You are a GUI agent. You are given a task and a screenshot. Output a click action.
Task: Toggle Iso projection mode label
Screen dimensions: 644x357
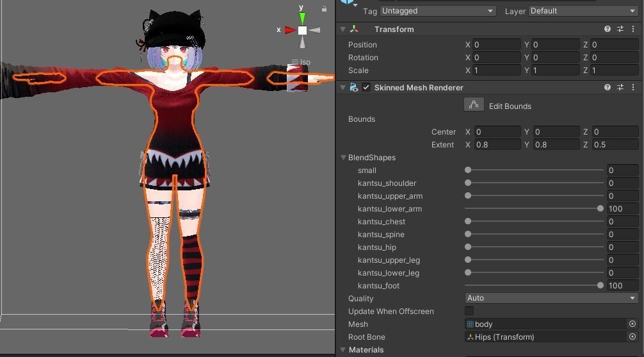[x=301, y=62]
